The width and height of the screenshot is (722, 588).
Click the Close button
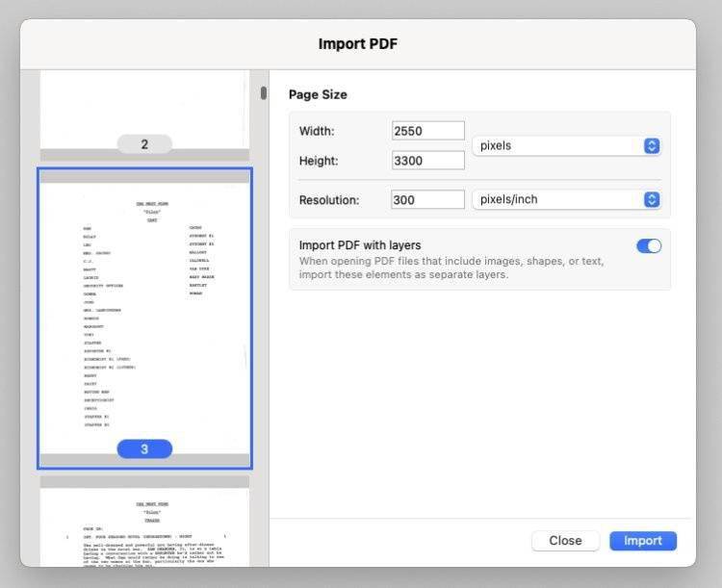pyautogui.click(x=565, y=541)
